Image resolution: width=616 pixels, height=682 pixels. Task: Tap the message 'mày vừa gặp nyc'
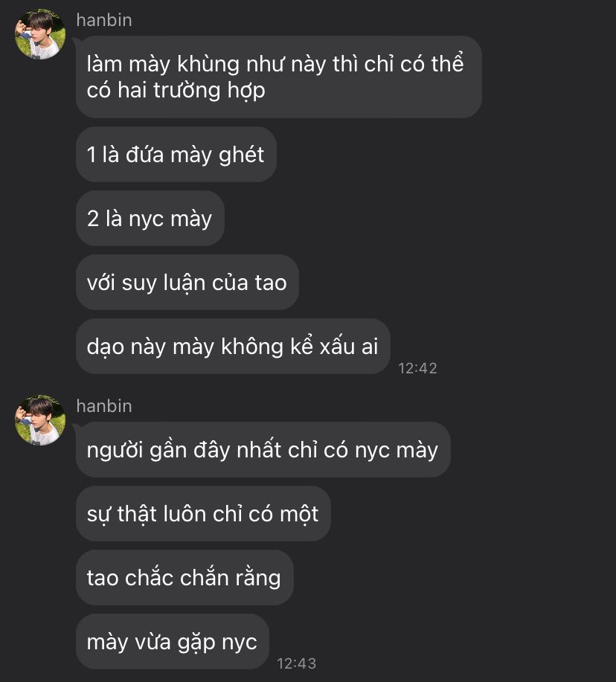173,642
